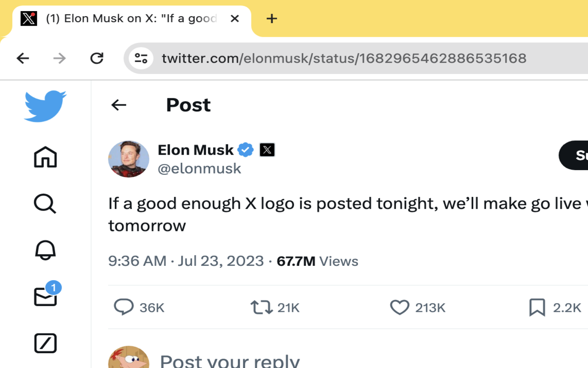This screenshot has width=588, height=368.
Task: Click the reply bubble showing 36K
Action: point(124,307)
